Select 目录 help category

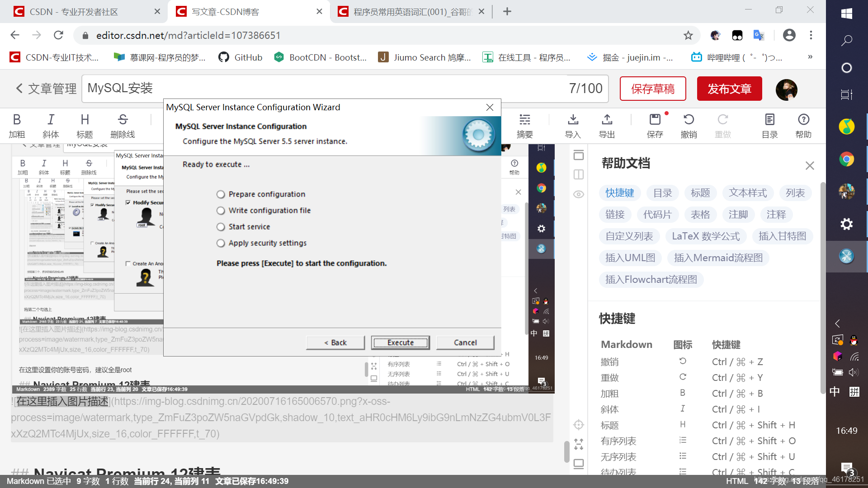click(x=663, y=193)
